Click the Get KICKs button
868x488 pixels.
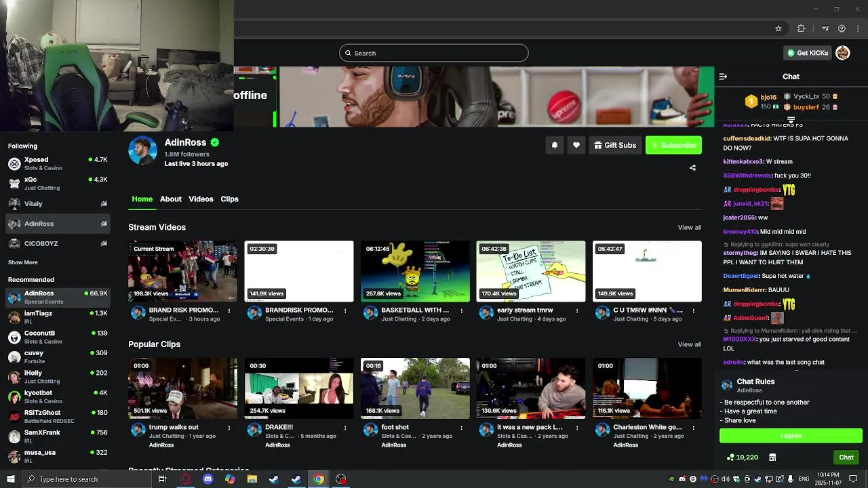[x=808, y=53]
